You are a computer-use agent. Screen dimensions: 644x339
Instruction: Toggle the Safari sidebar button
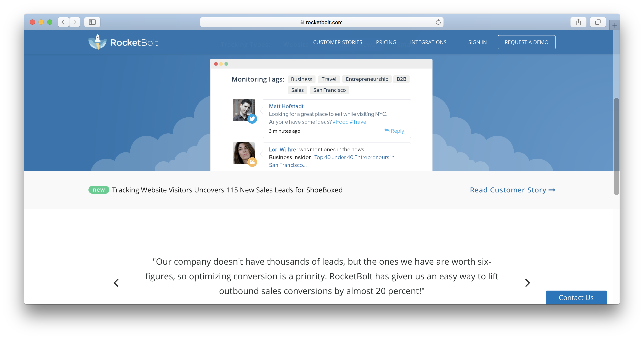(x=92, y=22)
